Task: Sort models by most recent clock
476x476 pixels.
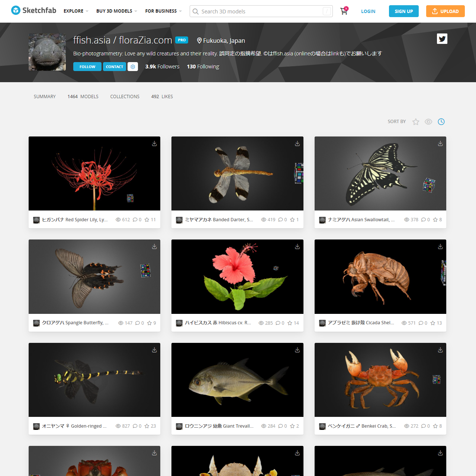Action: 441,122
